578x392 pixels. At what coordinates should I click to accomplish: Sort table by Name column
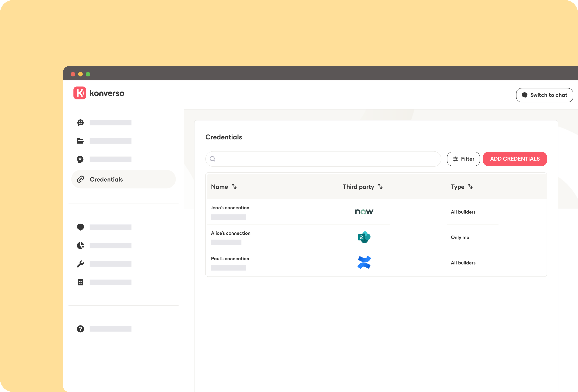pos(234,187)
